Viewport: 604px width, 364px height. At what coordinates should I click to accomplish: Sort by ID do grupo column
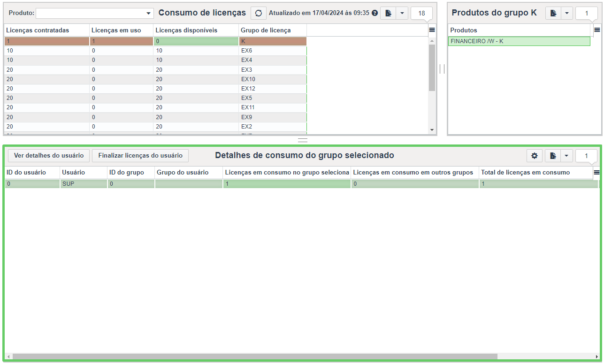coord(131,173)
